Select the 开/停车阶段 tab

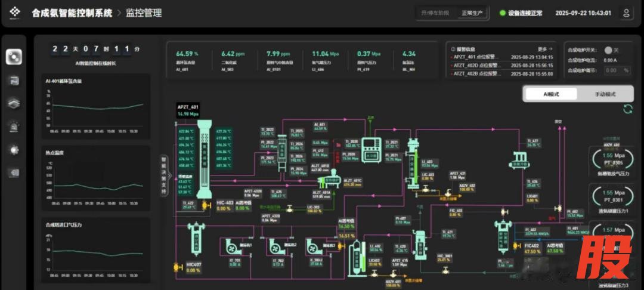click(436, 13)
